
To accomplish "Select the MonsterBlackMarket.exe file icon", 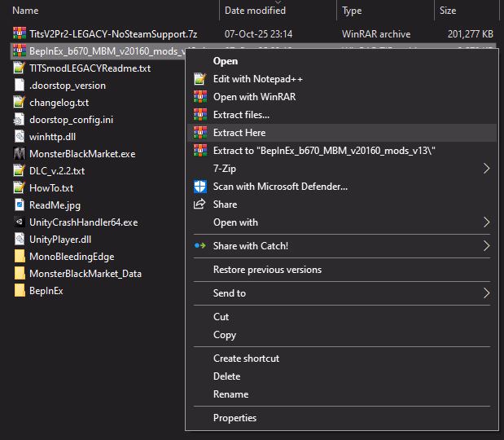I will click(x=20, y=153).
